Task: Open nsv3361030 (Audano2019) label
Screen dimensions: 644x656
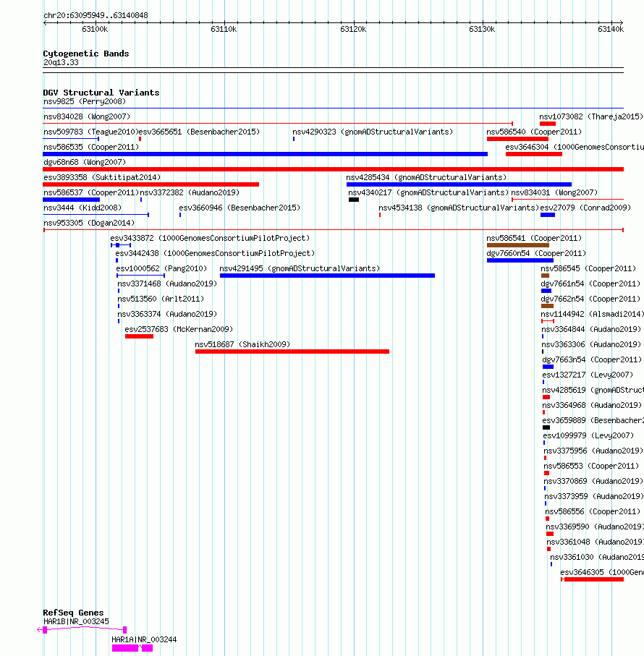Action: [597, 557]
